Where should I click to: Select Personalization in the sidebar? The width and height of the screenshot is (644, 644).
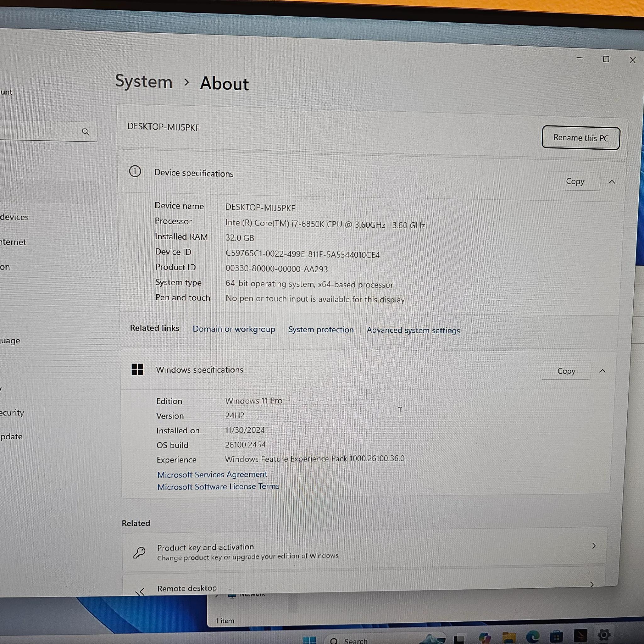(5, 267)
